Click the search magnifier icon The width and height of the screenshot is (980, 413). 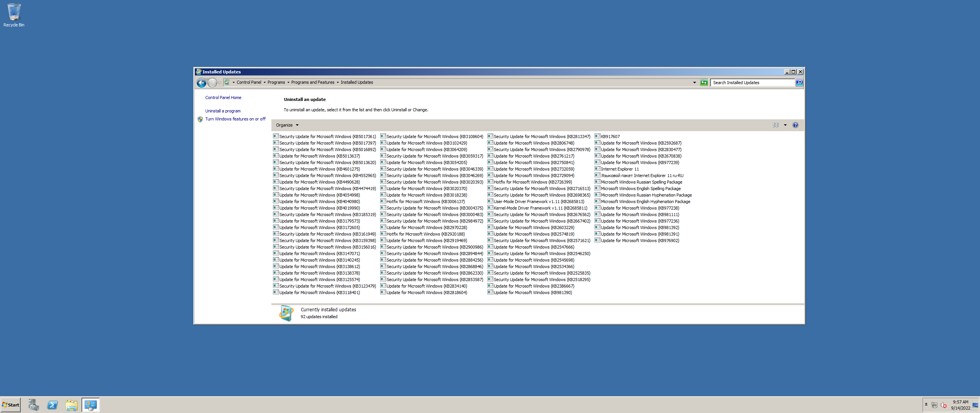[x=799, y=83]
